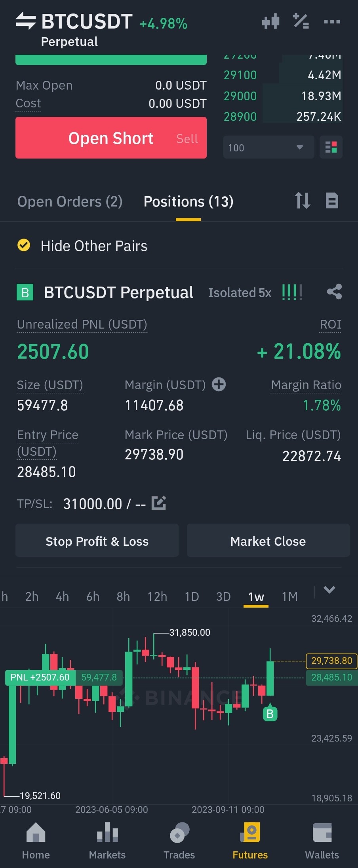The height and width of the screenshot is (868, 358).
Task: Switch to the Open Orders tab
Action: 70,202
